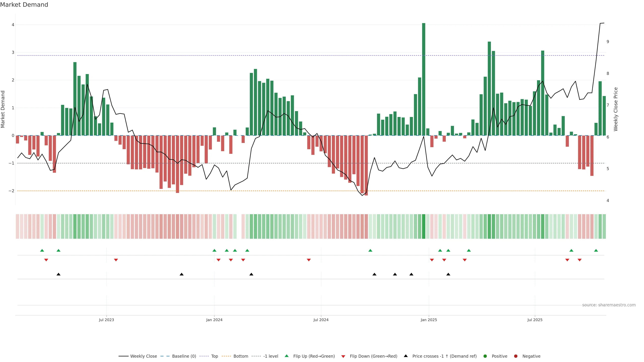Toggle the Weekly Close legend label

click(144, 356)
